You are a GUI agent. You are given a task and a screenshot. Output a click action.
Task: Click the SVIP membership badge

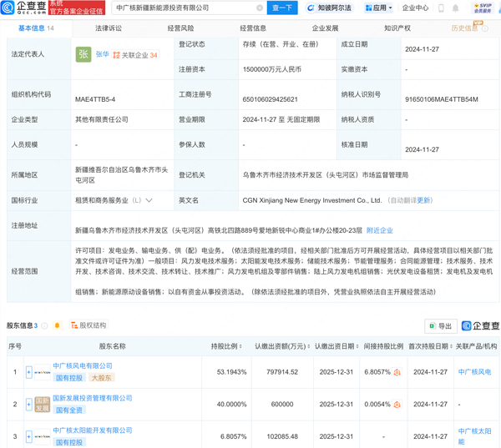point(483,8)
